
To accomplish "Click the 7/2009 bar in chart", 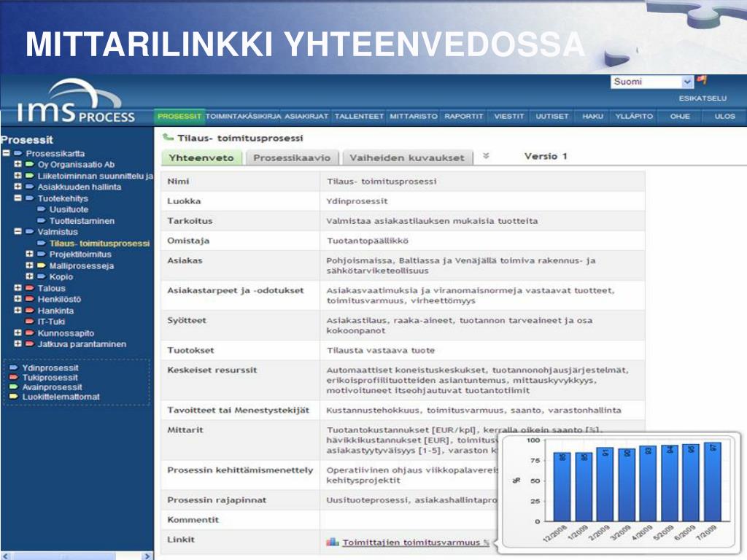I will [712, 481].
